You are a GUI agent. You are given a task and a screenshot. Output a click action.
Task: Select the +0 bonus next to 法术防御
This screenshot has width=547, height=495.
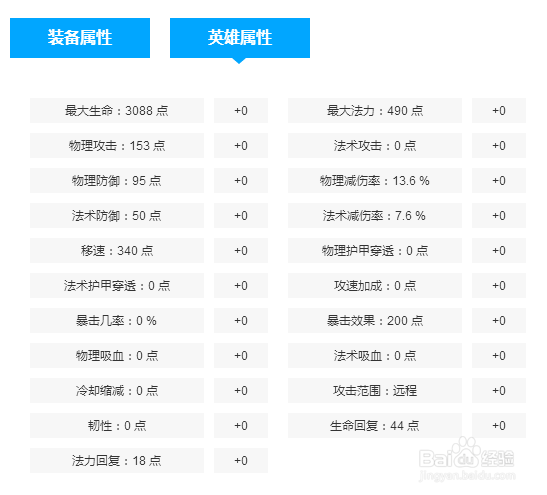[x=241, y=216]
